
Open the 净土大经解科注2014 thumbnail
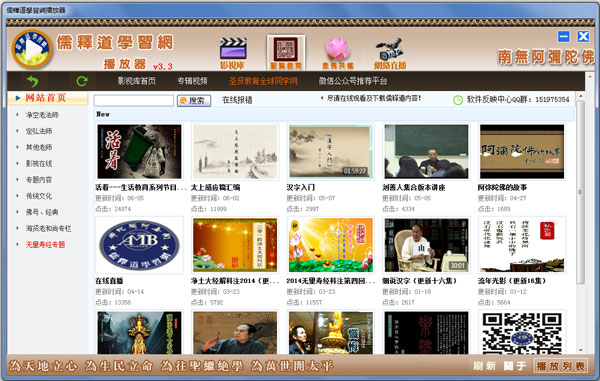click(235, 245)
